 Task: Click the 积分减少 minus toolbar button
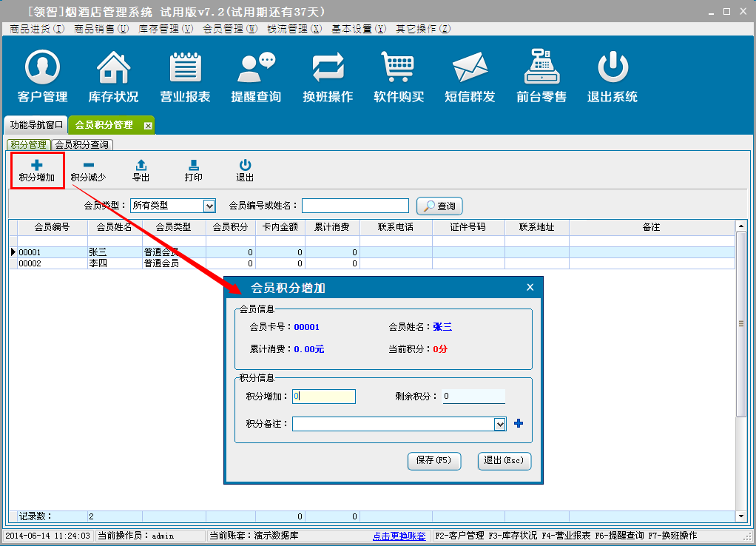click(88, 171)
